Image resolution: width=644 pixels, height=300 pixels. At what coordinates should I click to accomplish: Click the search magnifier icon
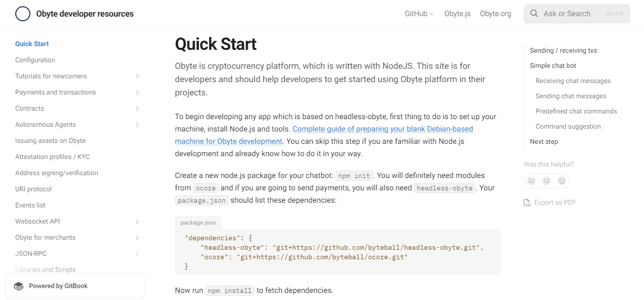(x=534, y=14)
